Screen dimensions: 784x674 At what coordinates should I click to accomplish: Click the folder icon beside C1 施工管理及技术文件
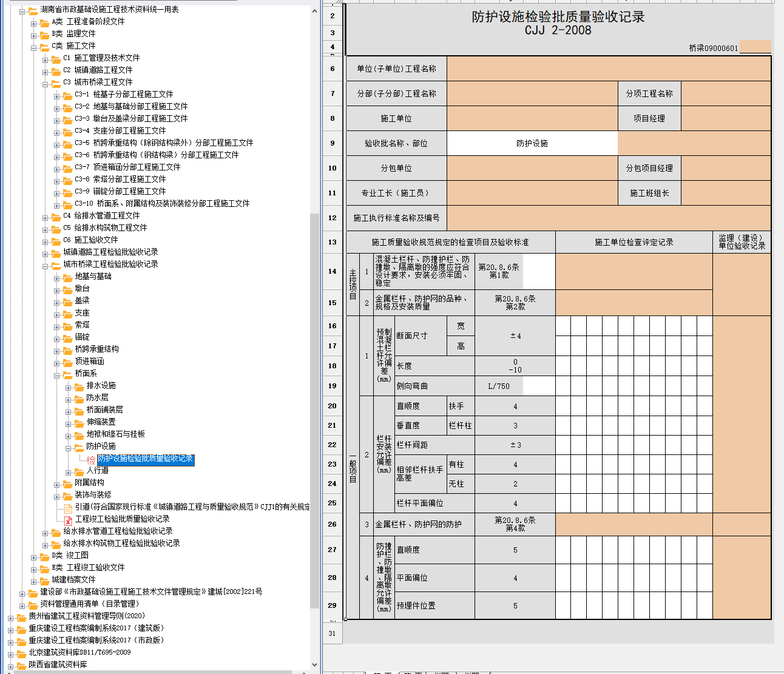[56, 59]
